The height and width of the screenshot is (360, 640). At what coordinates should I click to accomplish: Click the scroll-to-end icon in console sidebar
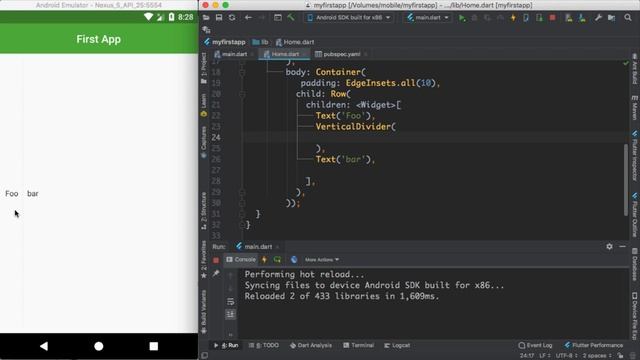coord(231,314)
